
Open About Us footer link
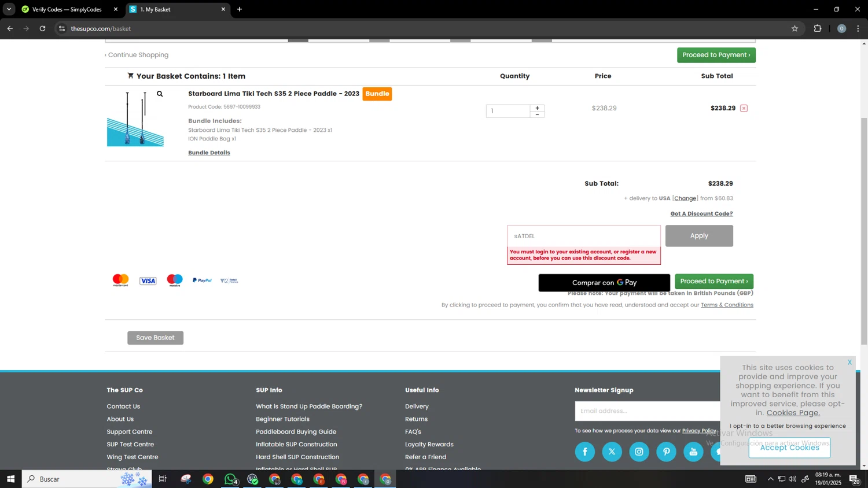pyautogui.click(x=120, y=419)
